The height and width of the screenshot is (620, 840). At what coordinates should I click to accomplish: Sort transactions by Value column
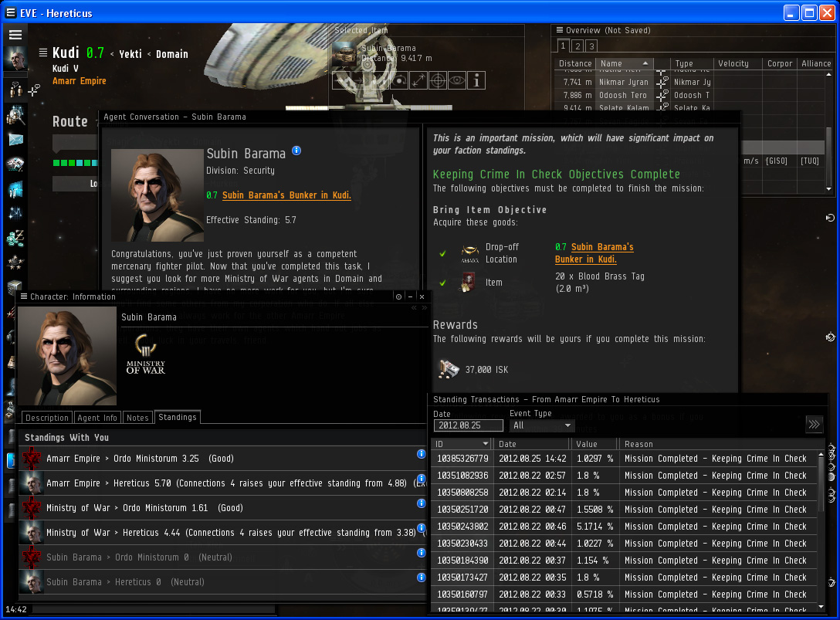point(594,444)
